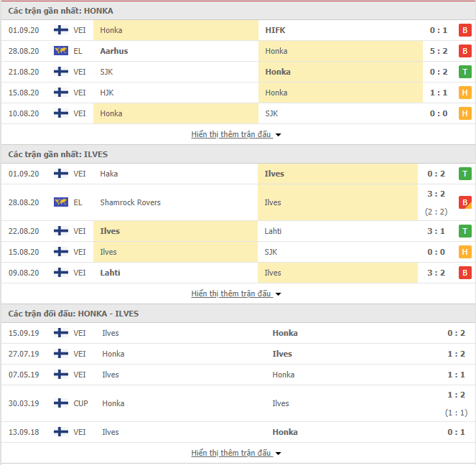The width and height of the screenshot is (476, 465).
Task: Expand more matches under HONKA recent matches
Action: tap(236, 134)
